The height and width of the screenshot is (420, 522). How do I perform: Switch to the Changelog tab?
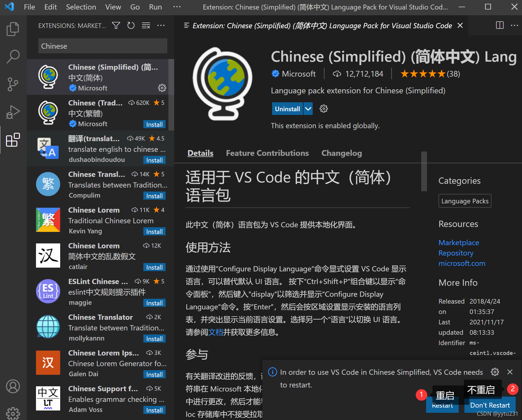click(341, 153)
